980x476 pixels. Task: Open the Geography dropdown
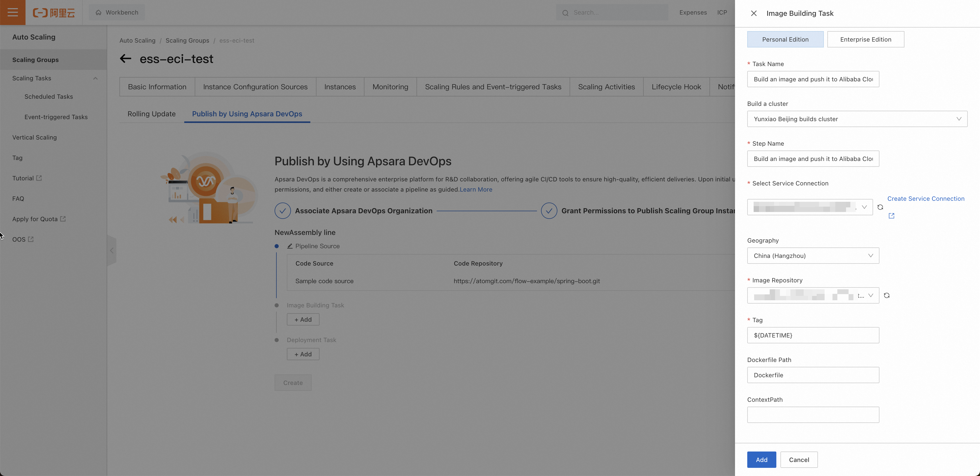tap(813, 256)
